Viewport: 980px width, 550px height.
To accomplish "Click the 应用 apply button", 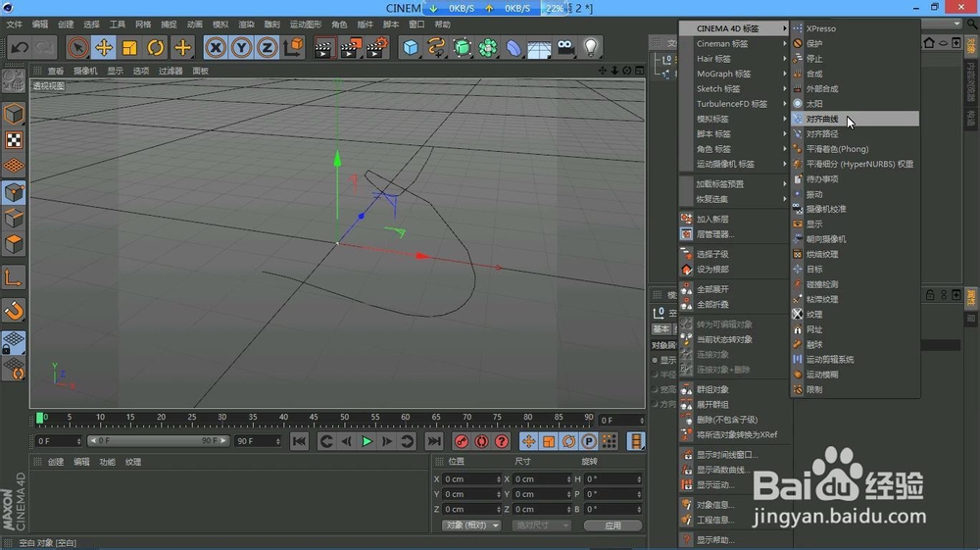I will coord(613,525).
